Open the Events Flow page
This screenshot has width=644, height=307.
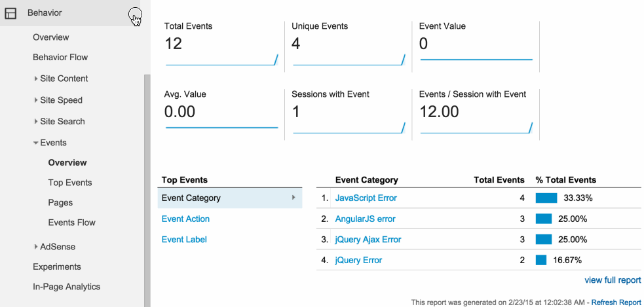72,223
